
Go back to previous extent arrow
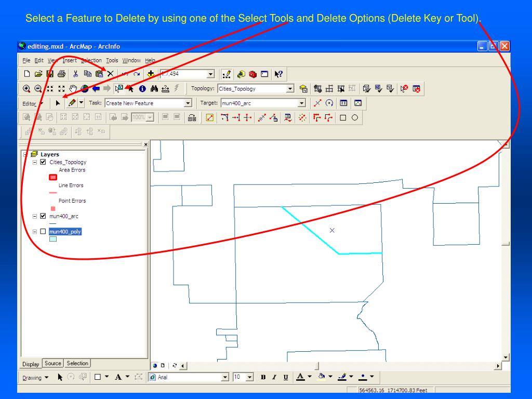click(96, 89)
